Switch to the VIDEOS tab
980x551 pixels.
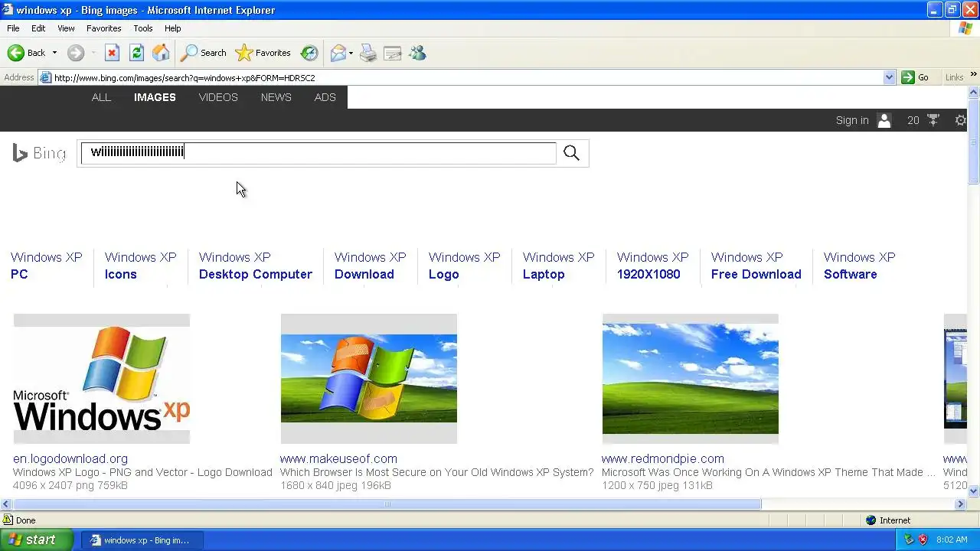[x=218, y=97]
